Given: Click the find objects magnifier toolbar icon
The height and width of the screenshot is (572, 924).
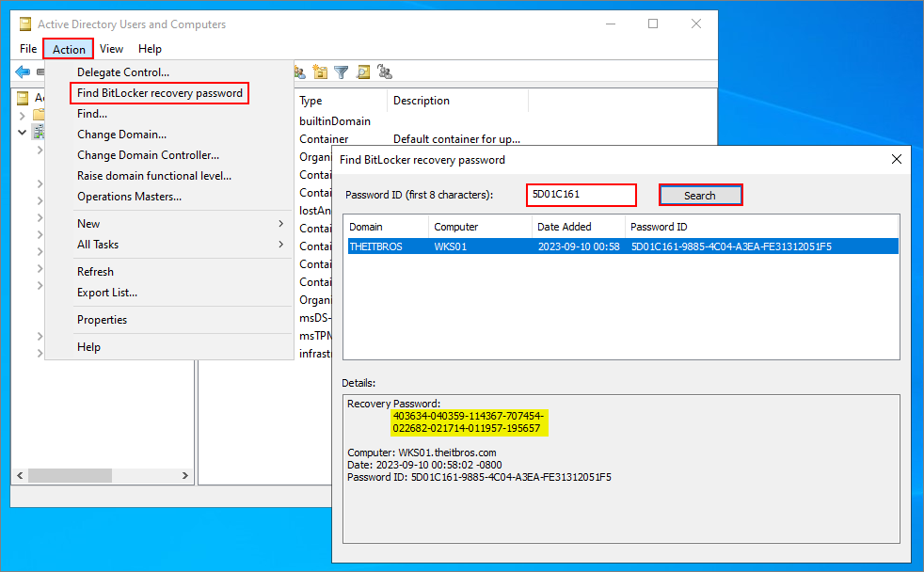Looking at the screenshot, I should [363, 71].
